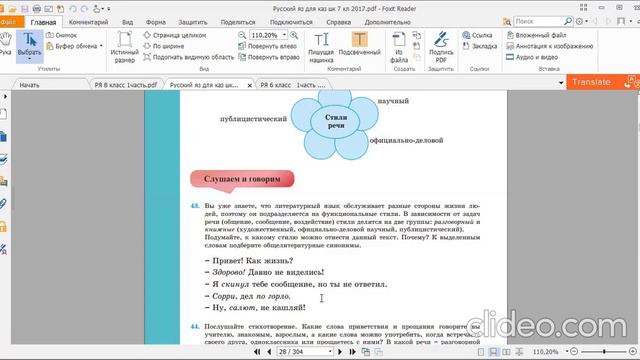Enable continuous facing view mode
640x360 pixels.
coord(519,352)
